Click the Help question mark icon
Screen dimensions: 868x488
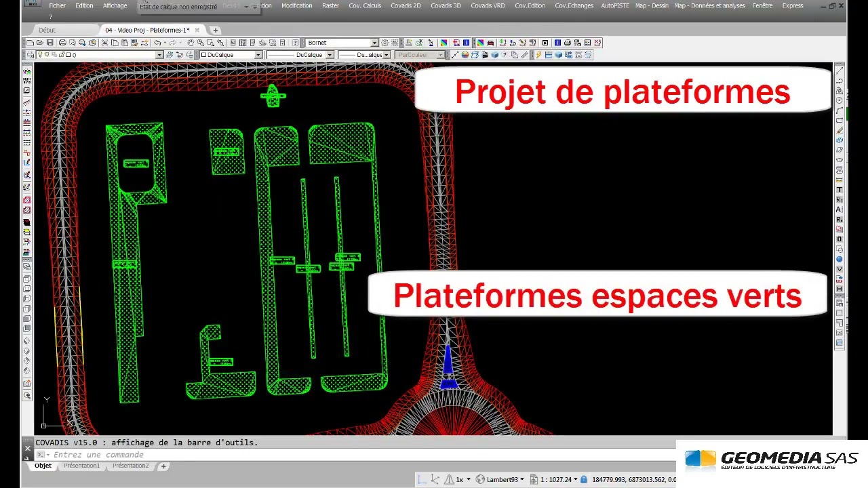[x=296, y=43]
